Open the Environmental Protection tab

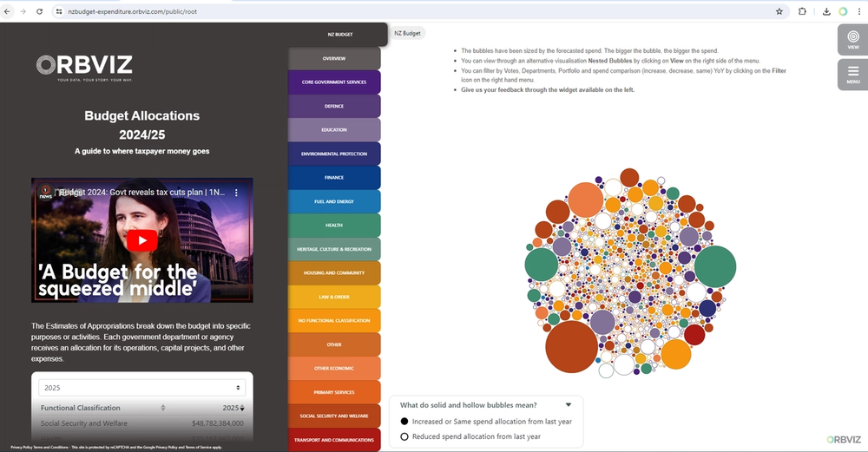click(x=334, y=154)
